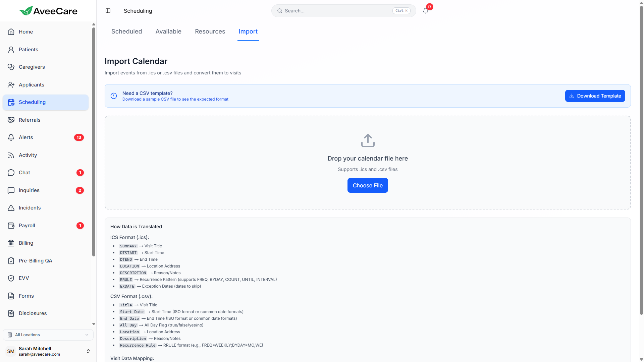Expand the All Locations selector
Image resolution: width=644 pixels, height=362 pixels.
(x=48, y=335)
